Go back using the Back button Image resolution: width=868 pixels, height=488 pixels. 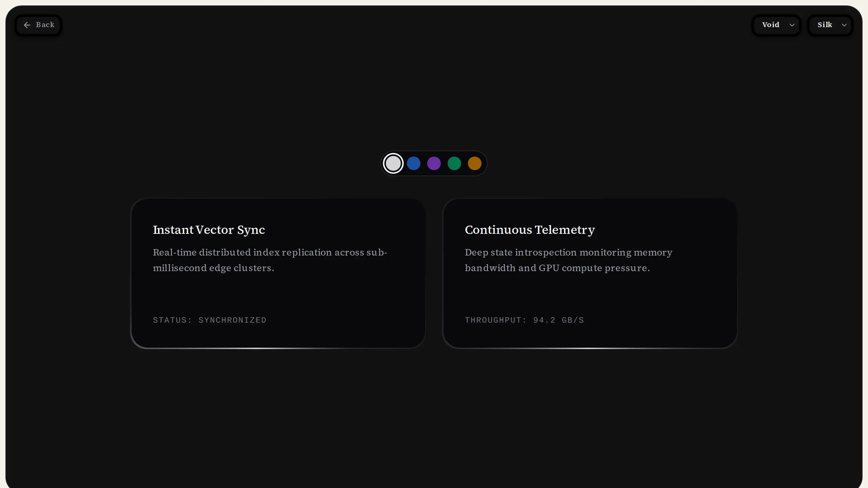click(x=38, y=25)
